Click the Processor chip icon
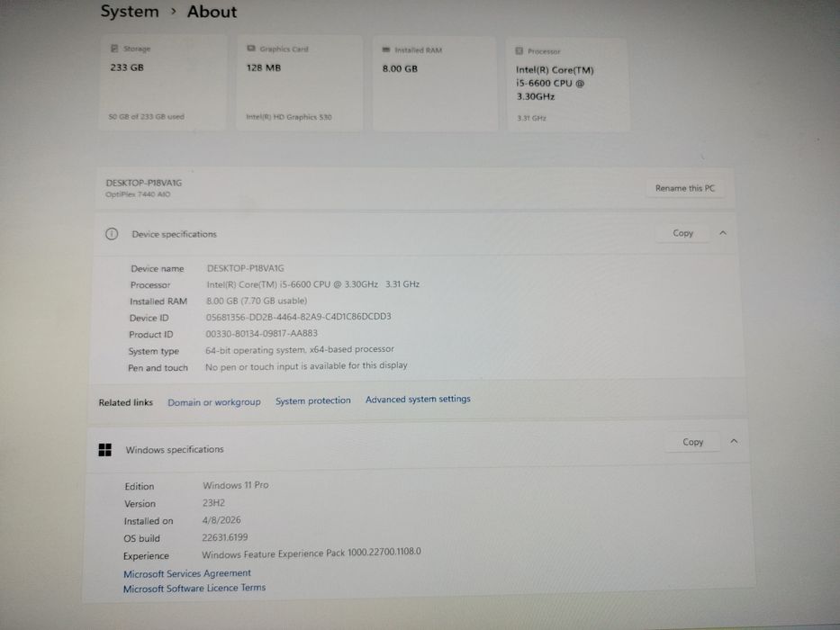The width and height of the screenshot is (840, 630). coord(519,51)
